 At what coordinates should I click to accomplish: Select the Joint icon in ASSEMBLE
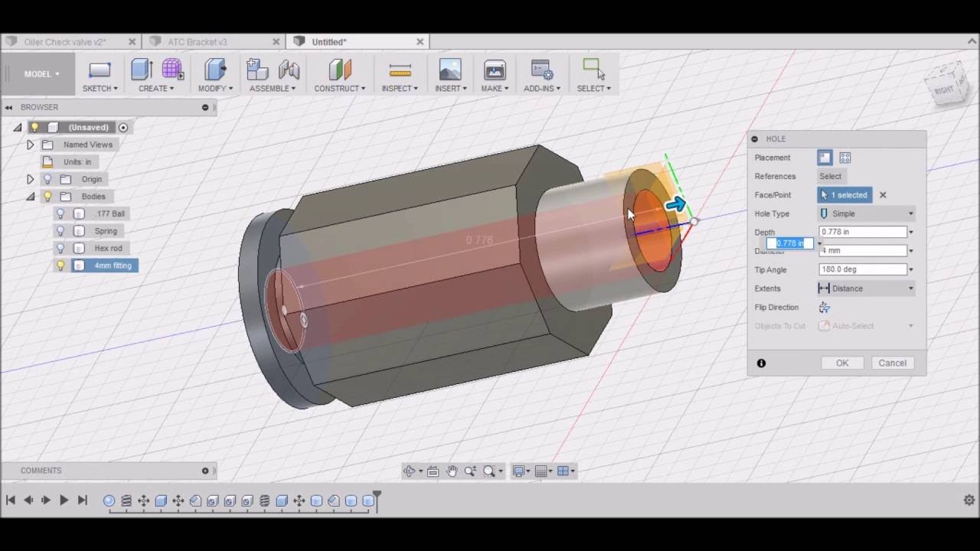click(289, 70)
